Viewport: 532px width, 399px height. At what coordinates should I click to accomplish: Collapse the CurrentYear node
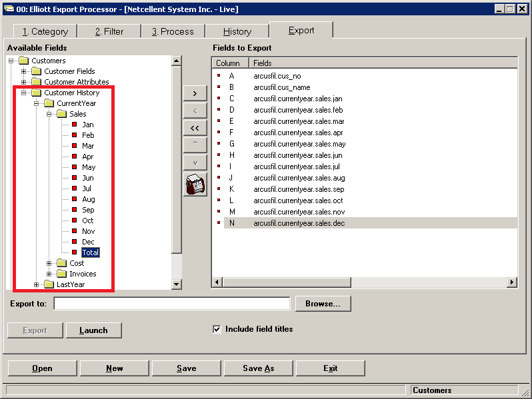pos(36,103)
